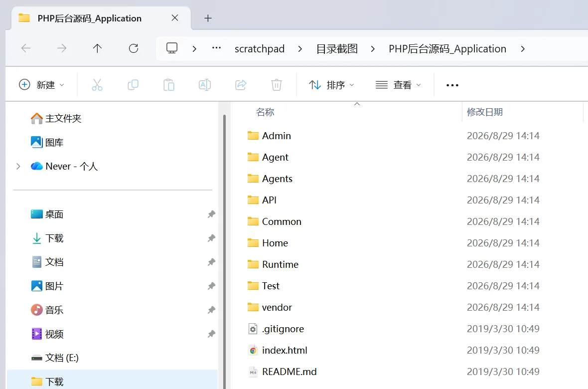Click 目录截图 in the address bar
588x389 pixels.
(x=337, y=48)
